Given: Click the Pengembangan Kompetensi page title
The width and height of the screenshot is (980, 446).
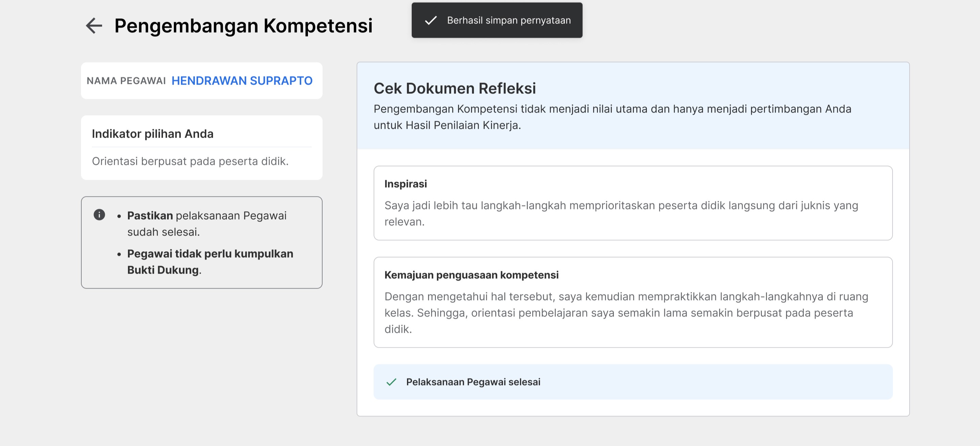Looking at the screenshot, I should coord(244,26).
